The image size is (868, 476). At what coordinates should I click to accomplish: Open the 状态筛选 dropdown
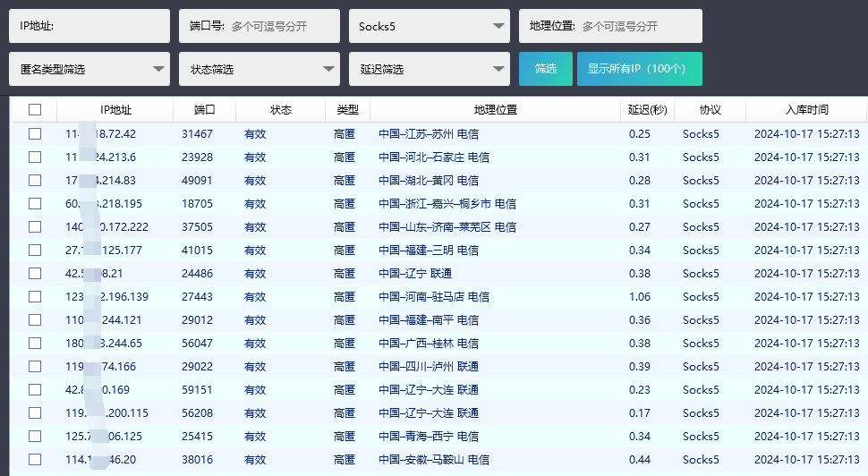click(x=259, y=69)
